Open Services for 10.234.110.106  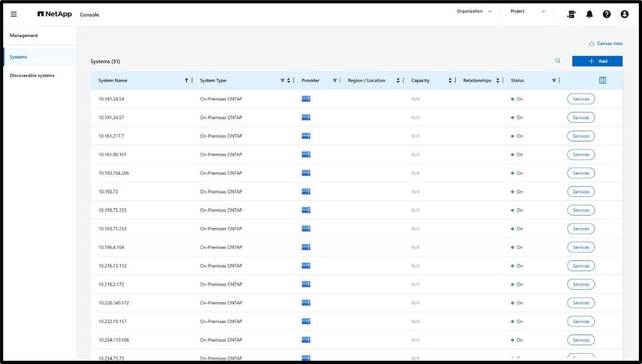click(580, 340)
